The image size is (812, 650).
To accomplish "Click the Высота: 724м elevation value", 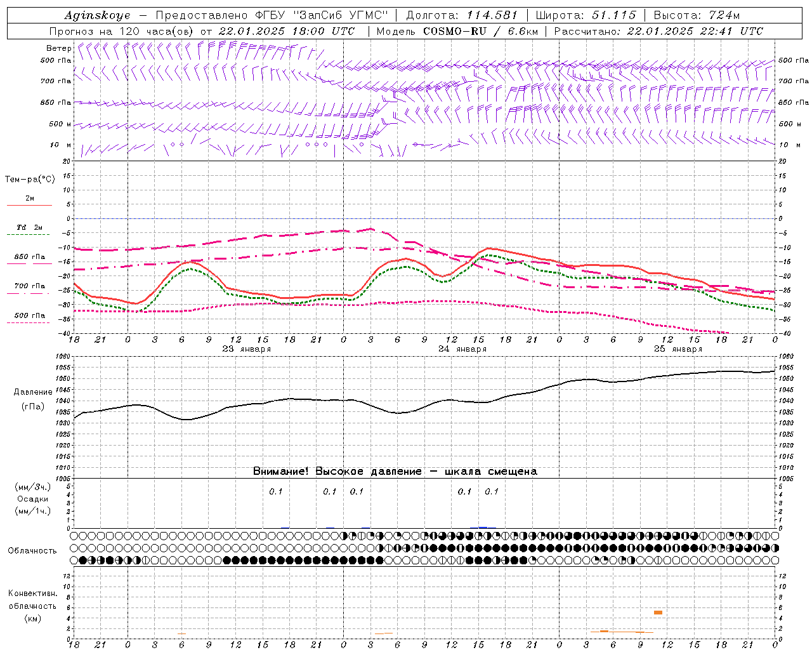I will 697,15.
